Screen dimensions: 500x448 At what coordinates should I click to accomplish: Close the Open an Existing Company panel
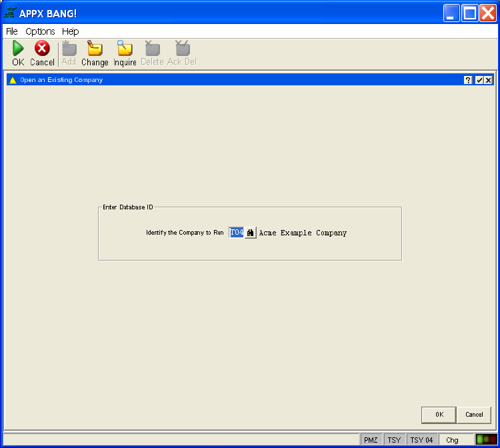(488, 80)
